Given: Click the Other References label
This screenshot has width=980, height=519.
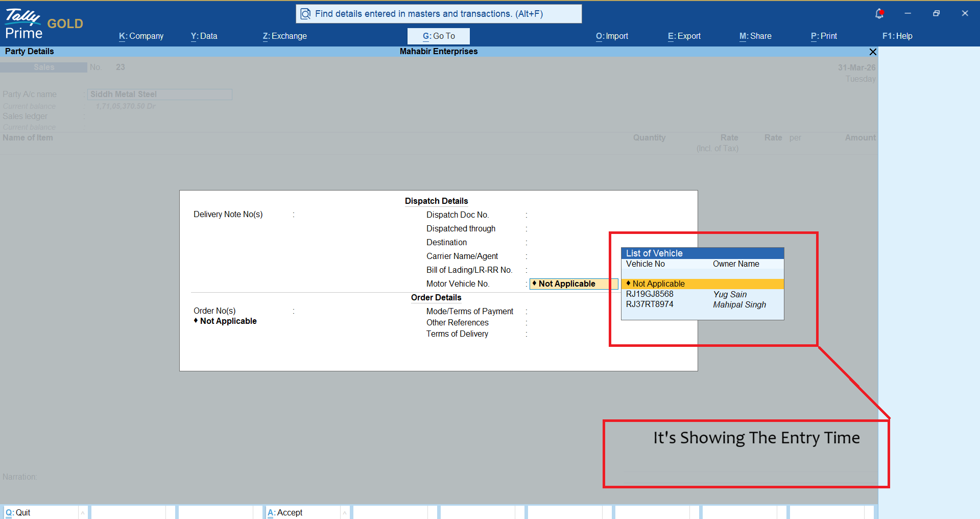Looking at the screenshot, I should [x=458, y=323].
